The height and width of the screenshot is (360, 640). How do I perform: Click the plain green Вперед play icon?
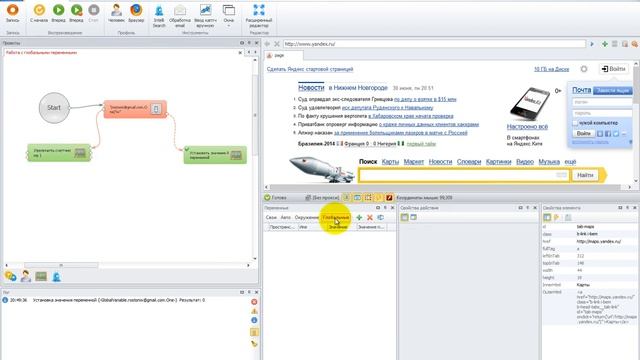point(58,13)
